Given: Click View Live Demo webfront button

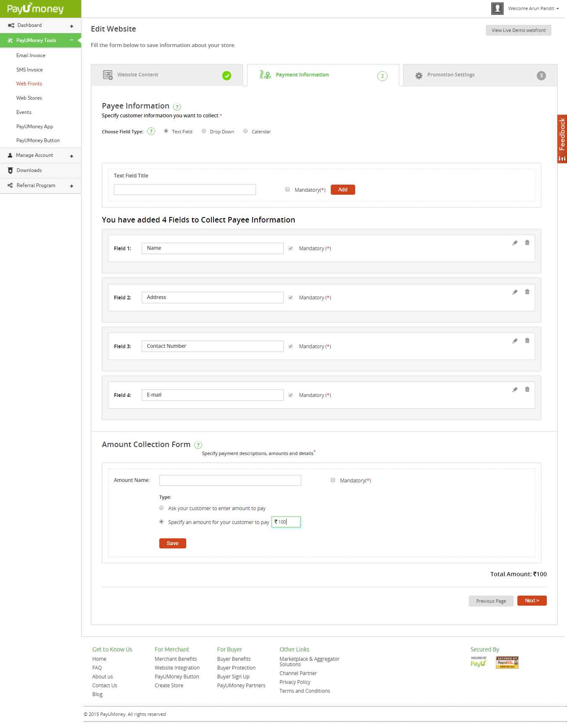Looking at the screenshot, I should pyautogui.click(x=518, y=30).
